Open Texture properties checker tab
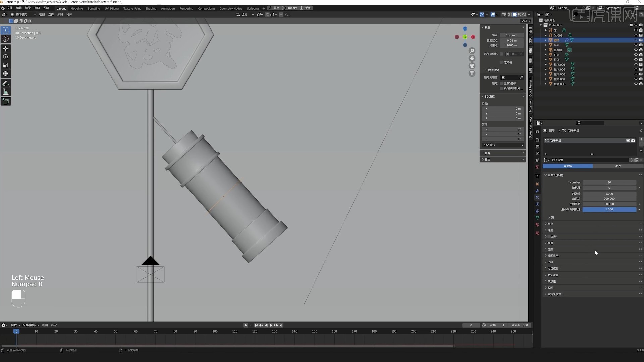 537,233
